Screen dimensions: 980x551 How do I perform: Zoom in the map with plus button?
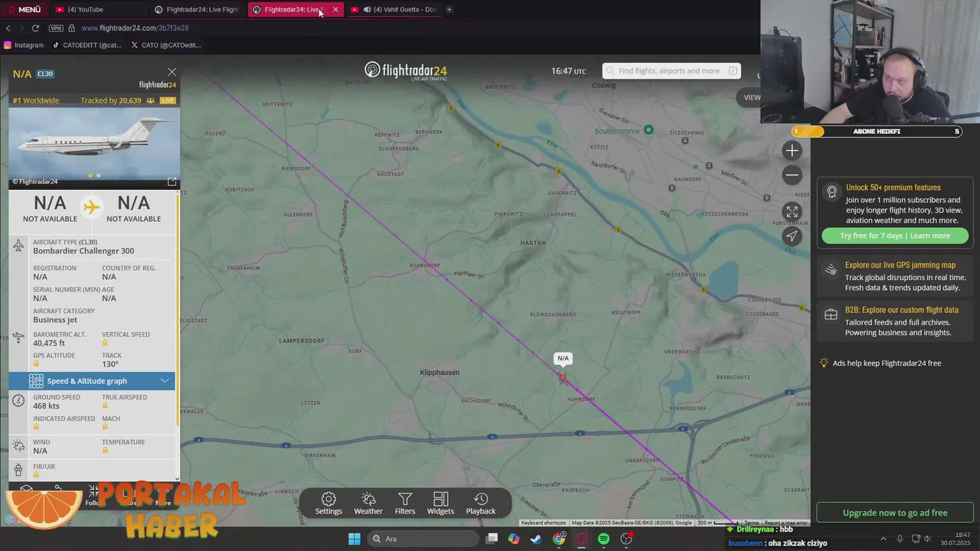[792, 151]
